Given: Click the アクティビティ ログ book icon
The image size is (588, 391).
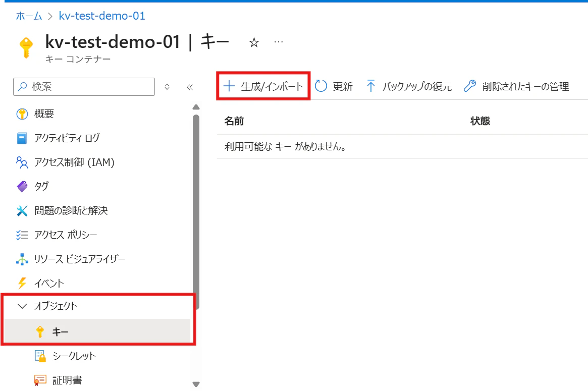Looking at the screenshot, I should coord(22,138).
